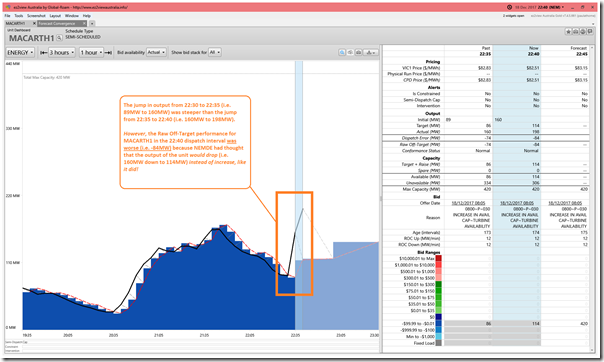Close the MACARTH1 tab

(x=34, y=23)
